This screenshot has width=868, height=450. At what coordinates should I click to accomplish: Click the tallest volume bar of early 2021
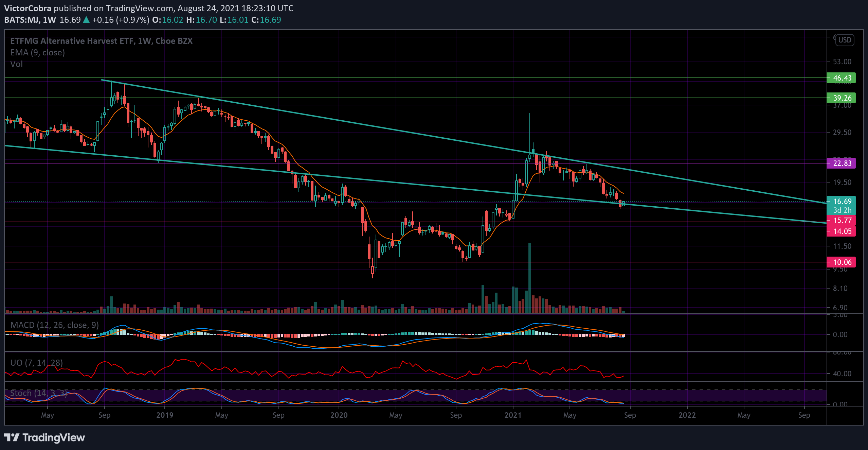pos(529,278)
